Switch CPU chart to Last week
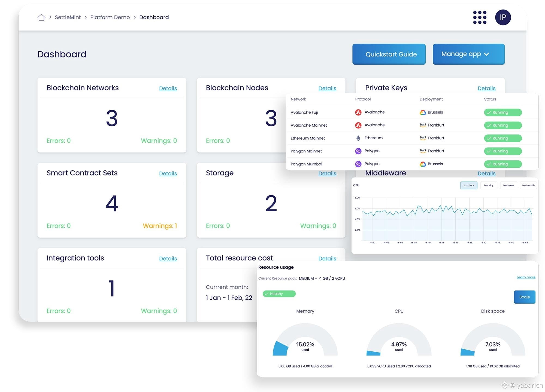 (x=508, y=185)
